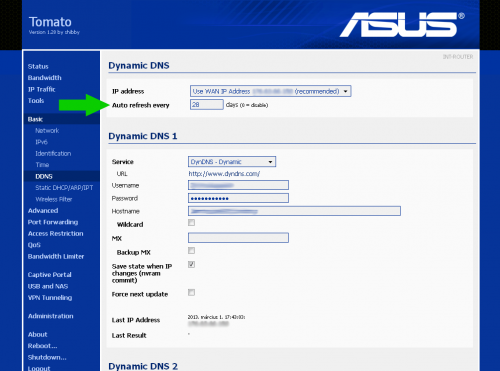
Task: Open Port Forwarding section
Action: (x=53, y=222)
